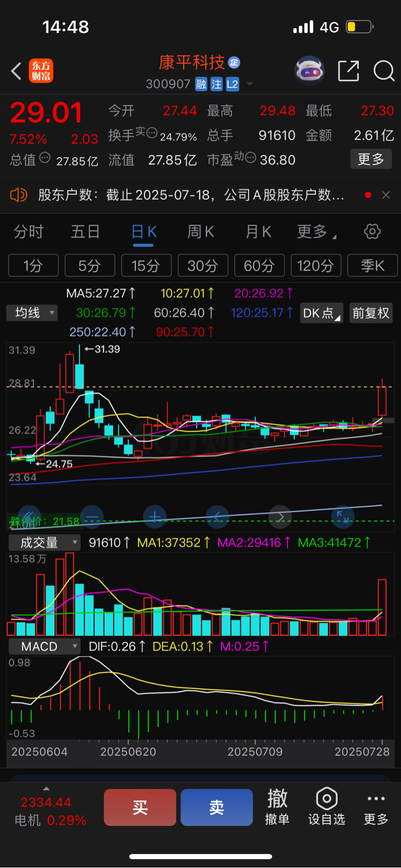Tap the 注 tag badge
The image size is (401, 868).
[x=217, y=84]
